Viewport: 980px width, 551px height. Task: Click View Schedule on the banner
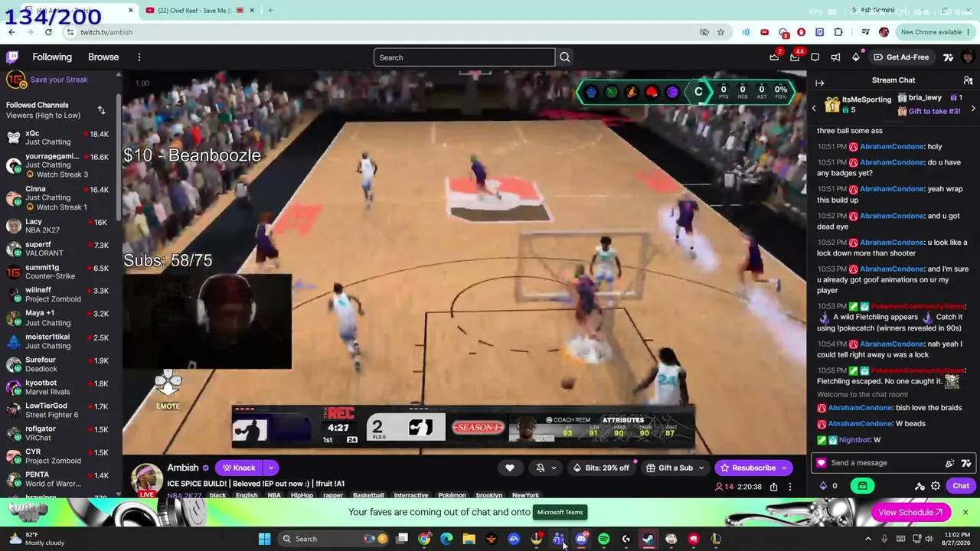pyautogui.click(x=911, y=513)
